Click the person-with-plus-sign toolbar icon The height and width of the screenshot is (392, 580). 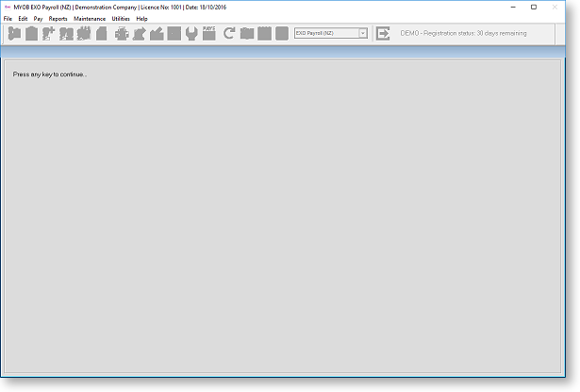[x=48, y=33]
